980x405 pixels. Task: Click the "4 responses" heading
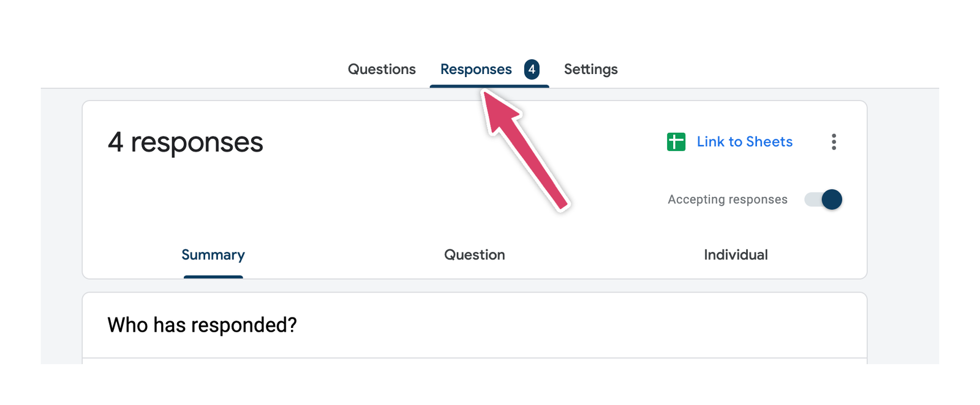tap(186, 142)
